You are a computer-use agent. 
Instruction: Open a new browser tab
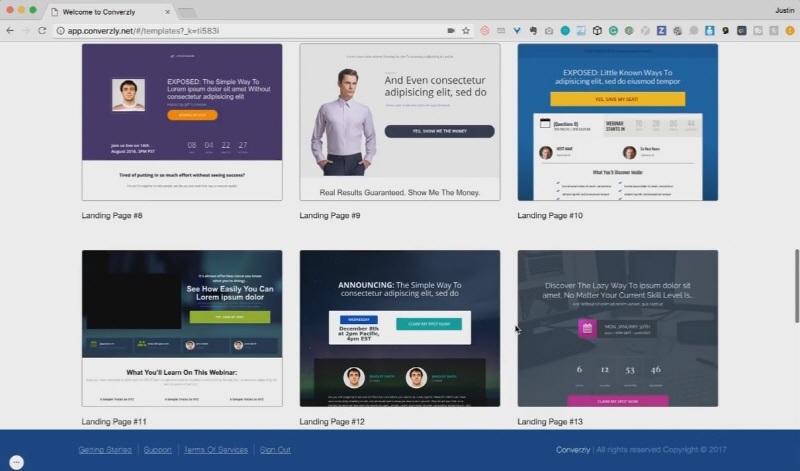point(187,12)
